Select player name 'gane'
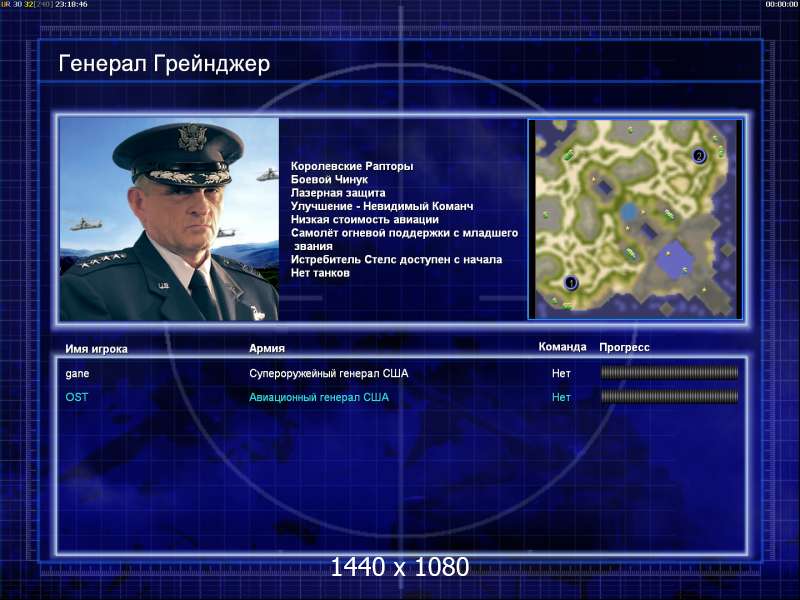 pos(78,373)
